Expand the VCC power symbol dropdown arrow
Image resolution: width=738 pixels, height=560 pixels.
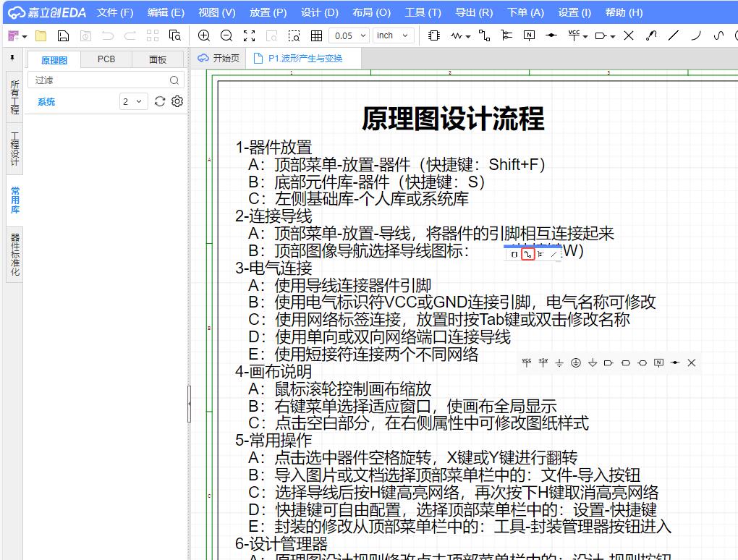click(584, 36)
